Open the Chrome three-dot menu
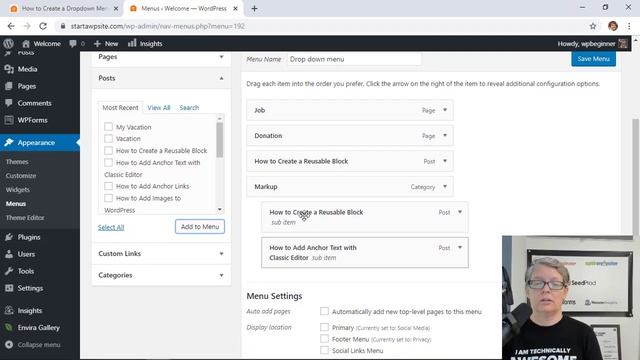Screen dimensions: 640x360 (x=629, y=26)
